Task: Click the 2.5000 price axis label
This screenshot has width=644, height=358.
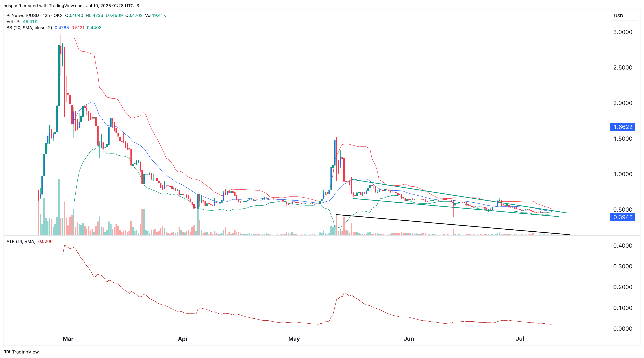Action: pyautogui.click(x=623, y=68)
